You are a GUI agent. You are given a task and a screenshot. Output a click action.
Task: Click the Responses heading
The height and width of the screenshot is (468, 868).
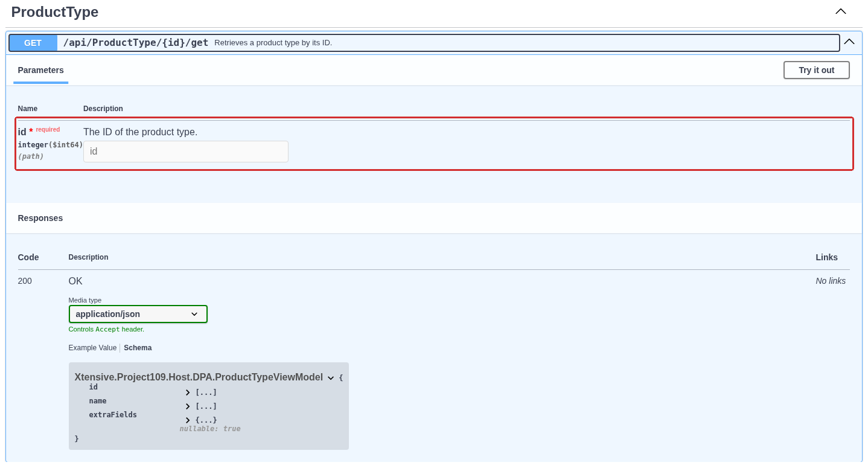(40, 218)
